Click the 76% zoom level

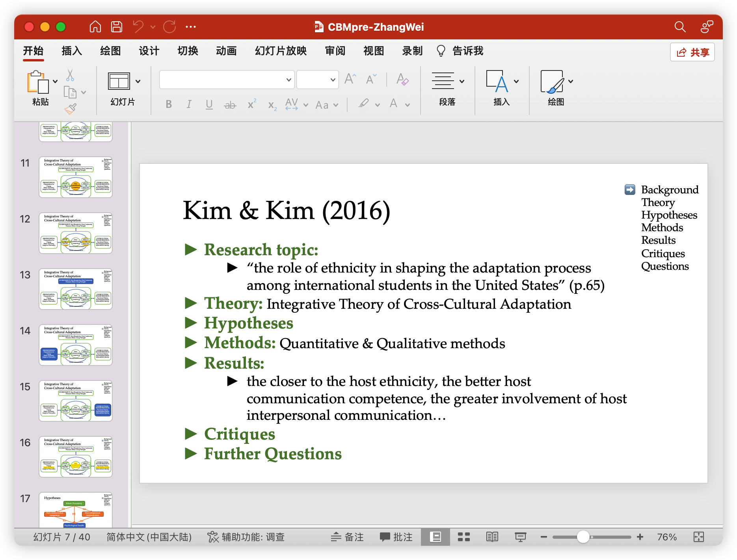tap(666, 537)
